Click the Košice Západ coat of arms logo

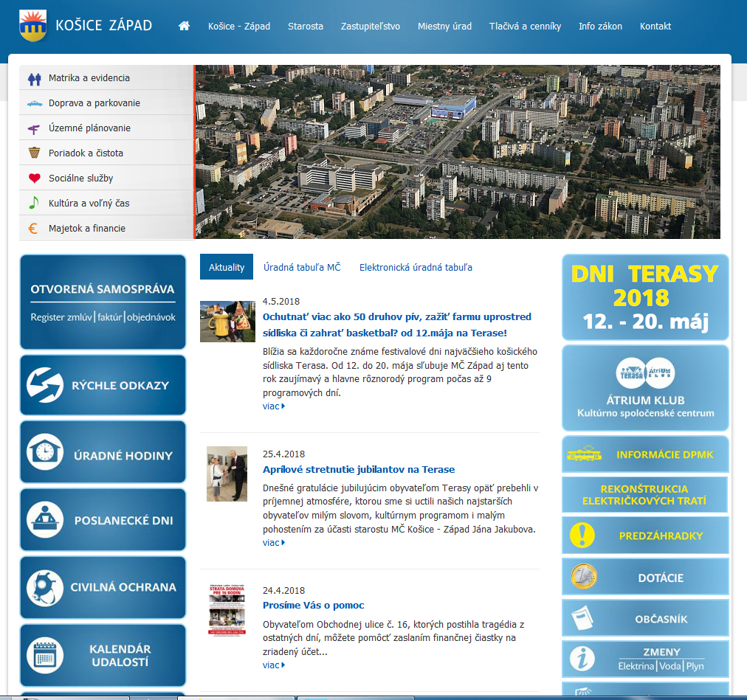click(x=32, y=26)
